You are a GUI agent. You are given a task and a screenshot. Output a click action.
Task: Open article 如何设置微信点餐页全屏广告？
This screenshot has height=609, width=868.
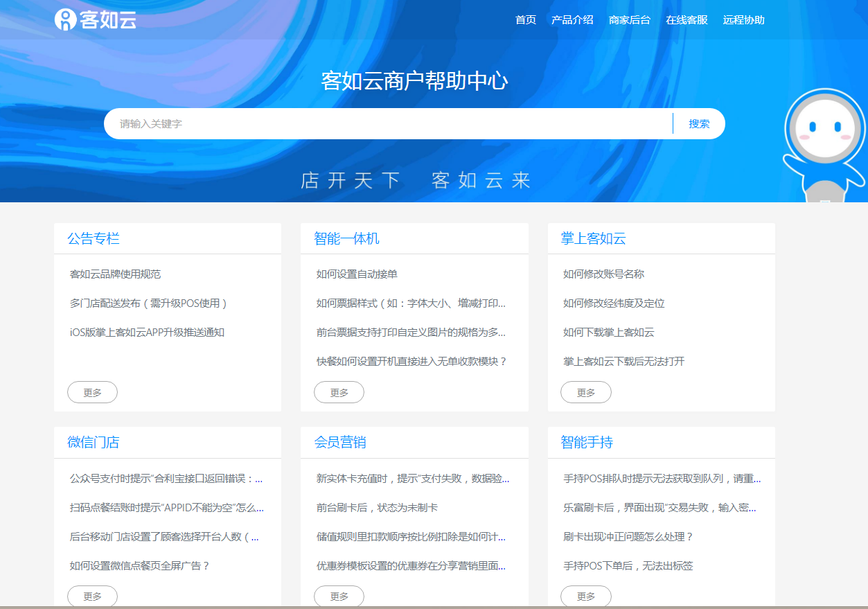[x=140, y=566]
